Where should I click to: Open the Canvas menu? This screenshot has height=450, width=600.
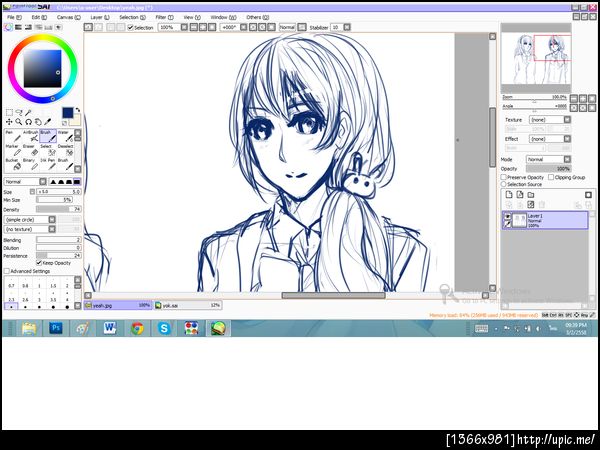pos(68,18)
